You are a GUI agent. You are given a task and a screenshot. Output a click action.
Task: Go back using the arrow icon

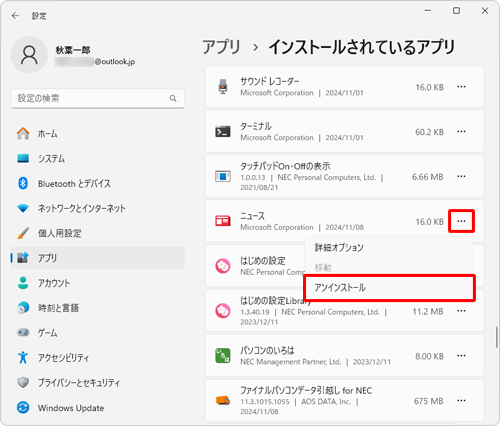[15, 16]
